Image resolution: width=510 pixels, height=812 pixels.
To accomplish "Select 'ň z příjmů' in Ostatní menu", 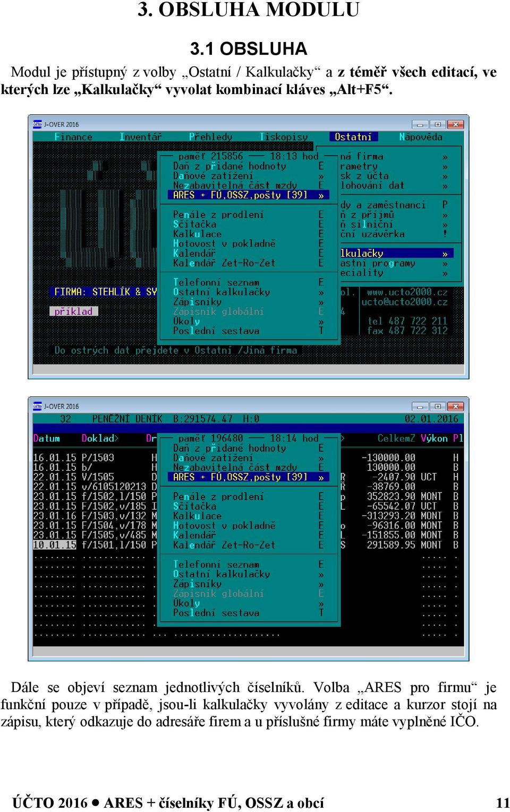I will click(x=367, y=215).
